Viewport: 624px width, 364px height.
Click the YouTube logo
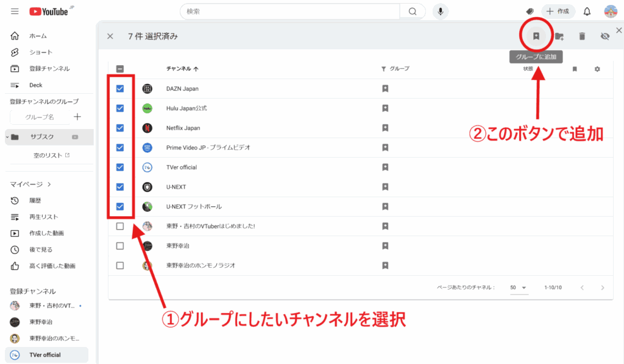click(49, 12)
